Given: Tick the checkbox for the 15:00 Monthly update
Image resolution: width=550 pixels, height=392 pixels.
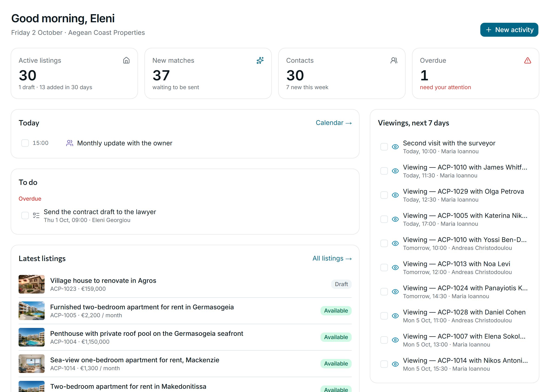Looking at the screenshot, I should pyautogui.click(x=25, y=143).
